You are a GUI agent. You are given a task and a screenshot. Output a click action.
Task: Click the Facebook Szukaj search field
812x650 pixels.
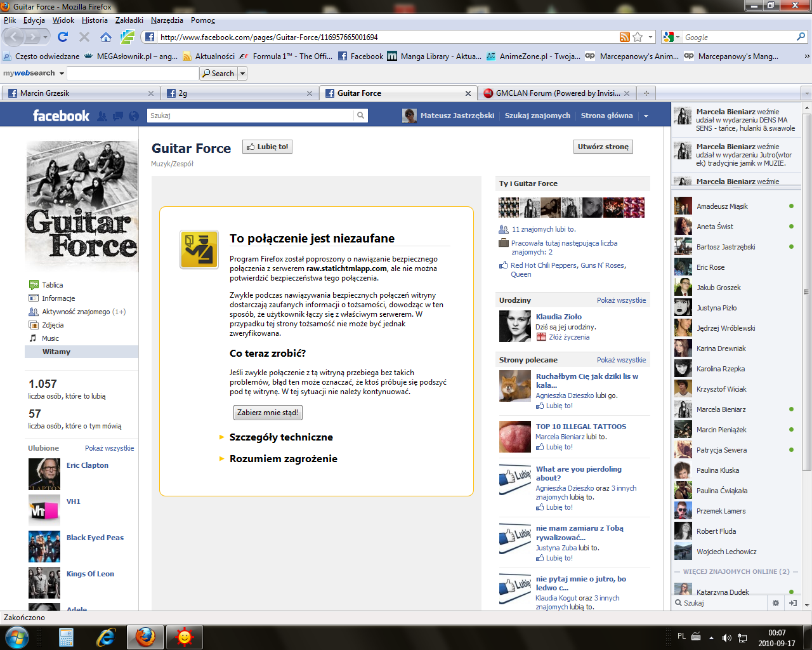click(x=251, y=116)
